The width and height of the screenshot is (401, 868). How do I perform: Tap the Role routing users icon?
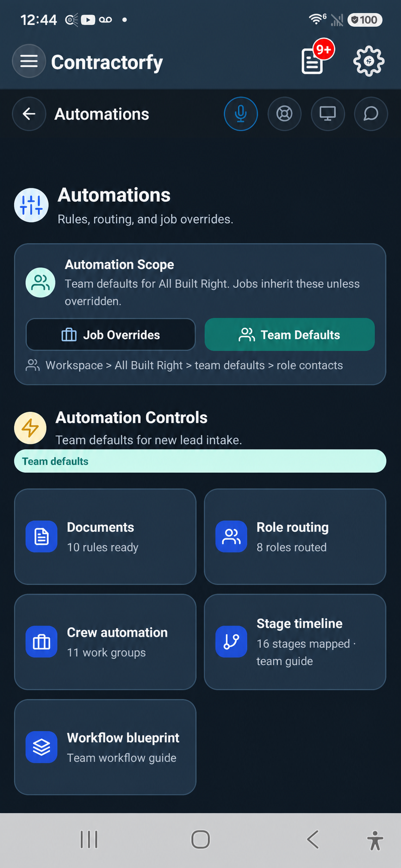tap(231, 537)
